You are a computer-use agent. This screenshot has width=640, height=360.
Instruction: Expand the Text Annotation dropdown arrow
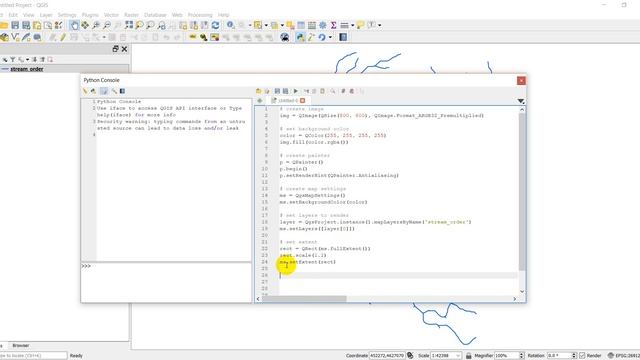[x=379, y=25]
